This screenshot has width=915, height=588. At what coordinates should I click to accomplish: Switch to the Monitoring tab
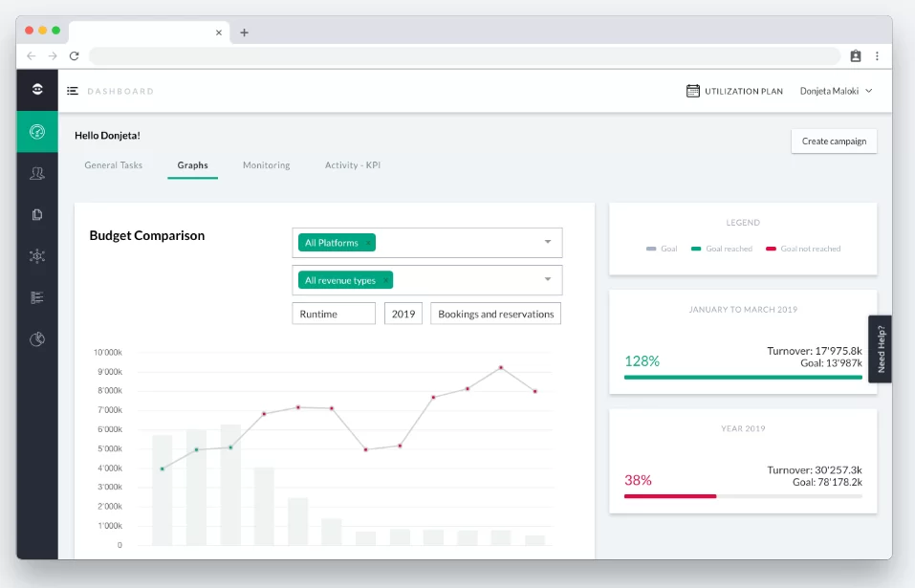(x=266, y=165)
